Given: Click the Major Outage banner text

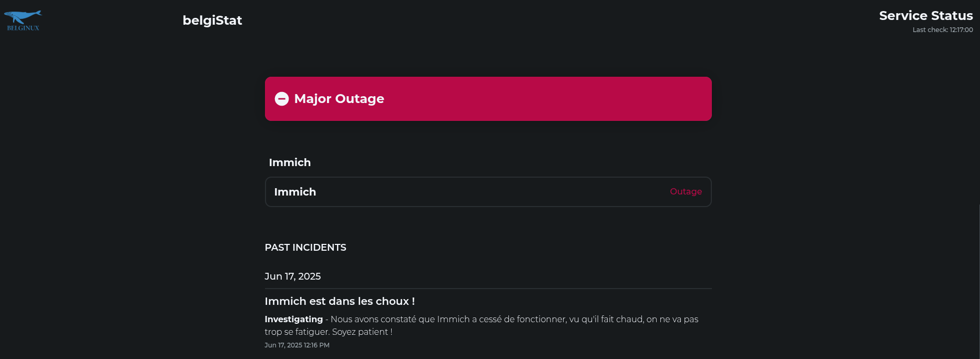Looking at the screenshot, I should pyautogui.click(x=339, y=99).
